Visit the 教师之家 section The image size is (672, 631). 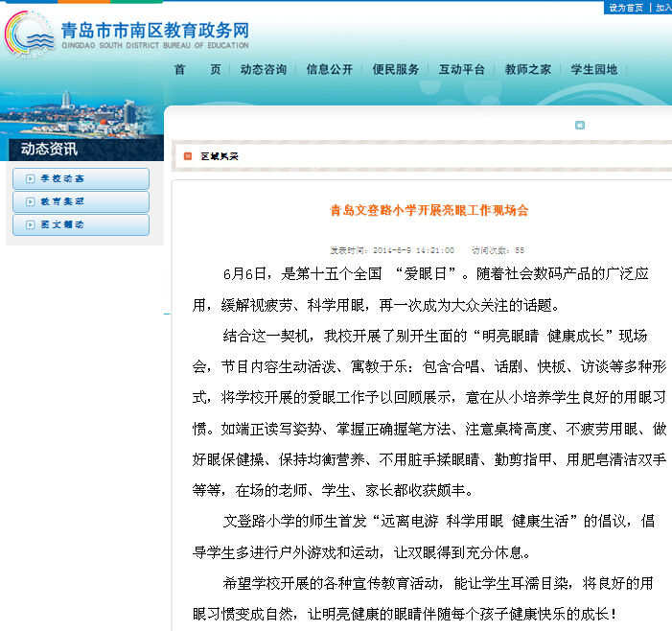tap(527, 69)
